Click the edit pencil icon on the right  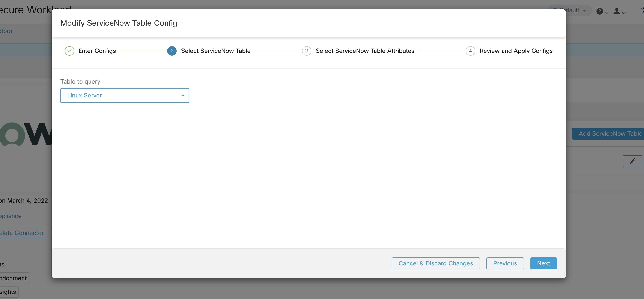coord(632,161)
